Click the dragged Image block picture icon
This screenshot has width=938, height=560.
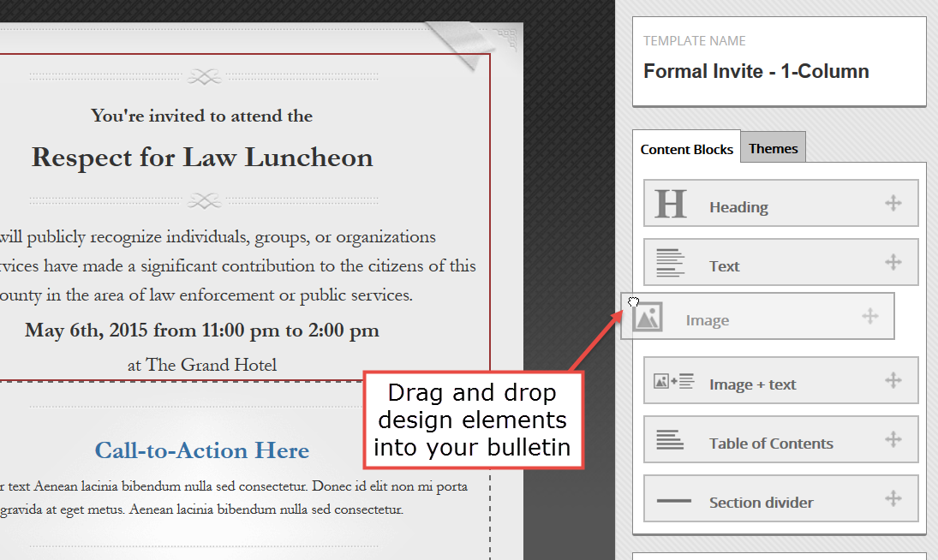coord(648,317)
